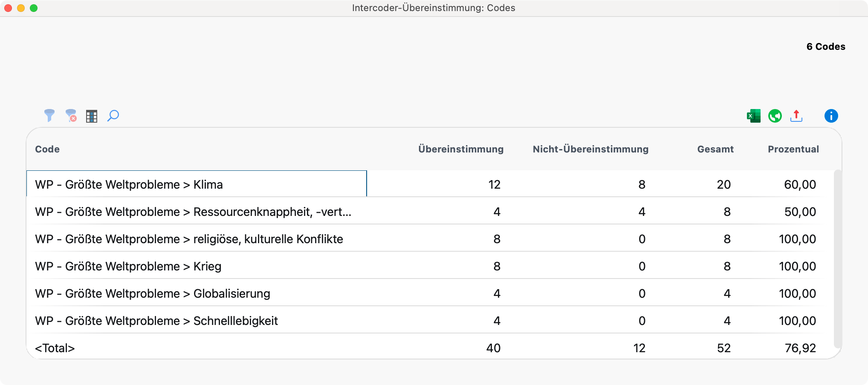Export table to Excel via the Excel icon
The height and width of the screenshot is (385, 868).
pyautogui.click(x=754, y=115)
